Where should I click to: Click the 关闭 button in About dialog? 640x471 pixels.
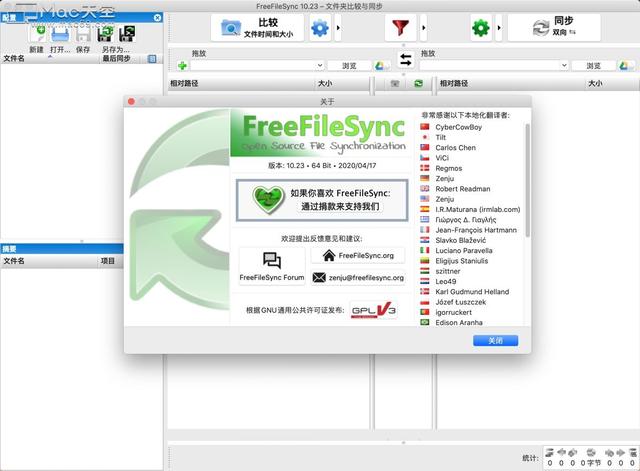click(496, 341)
